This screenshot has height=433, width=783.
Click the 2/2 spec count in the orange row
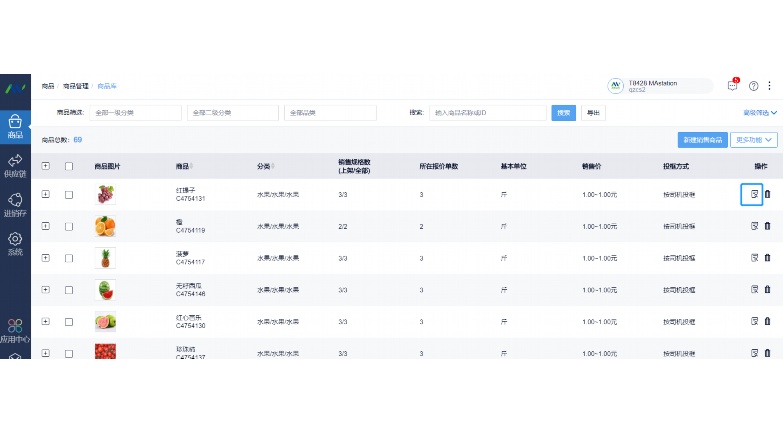(343, 227)
